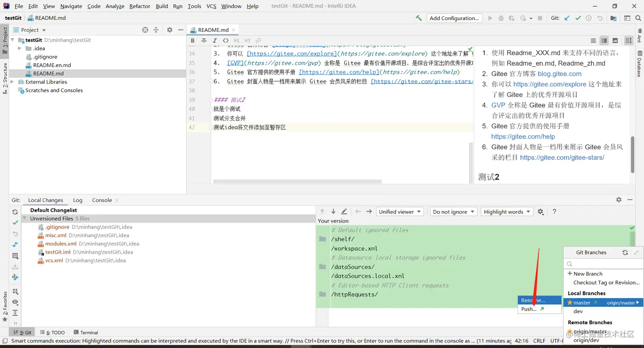Image resolution: width=644 pixels, height=348 pixels.
Task: Click the Git Branches search field
Action: pyautogui.click(x=603, y=264)
